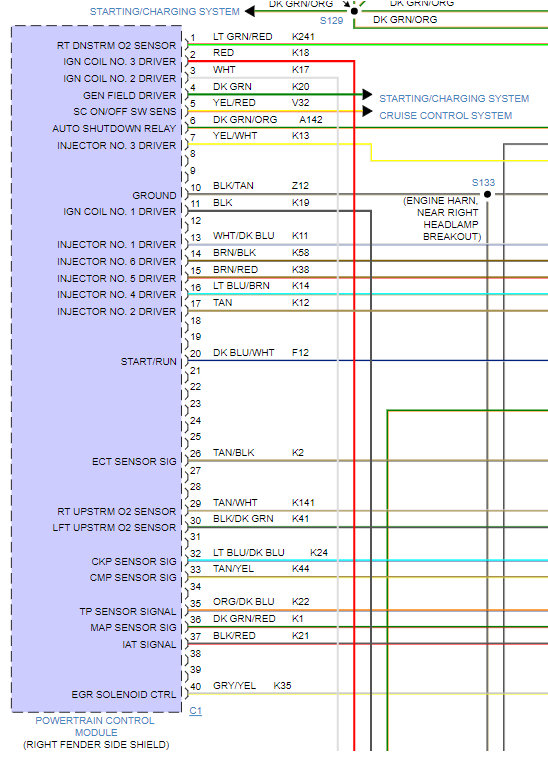Select the RT UPSTRM O2 SENSOR label
The image size is (548, 761).
[x=116, y=512]
